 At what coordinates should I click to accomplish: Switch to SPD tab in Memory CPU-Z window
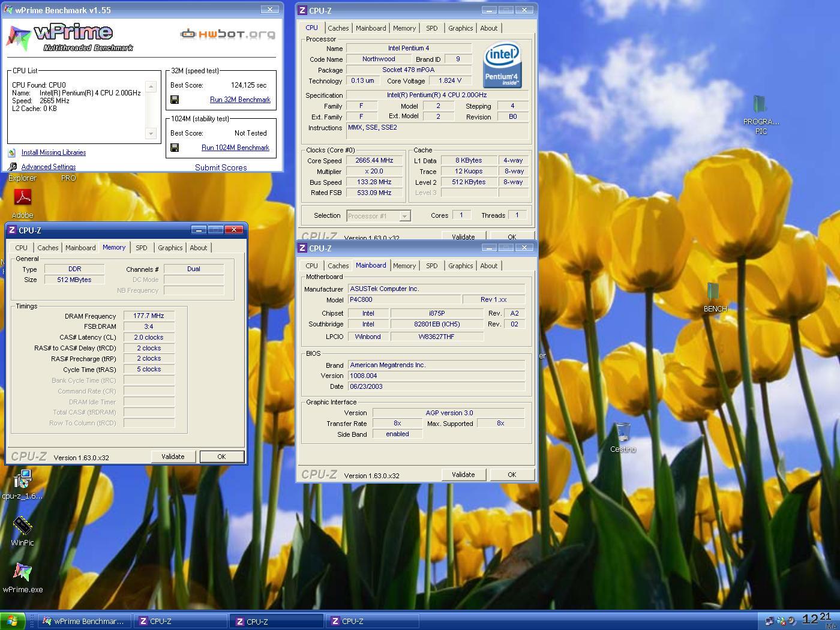pos(141,248)
